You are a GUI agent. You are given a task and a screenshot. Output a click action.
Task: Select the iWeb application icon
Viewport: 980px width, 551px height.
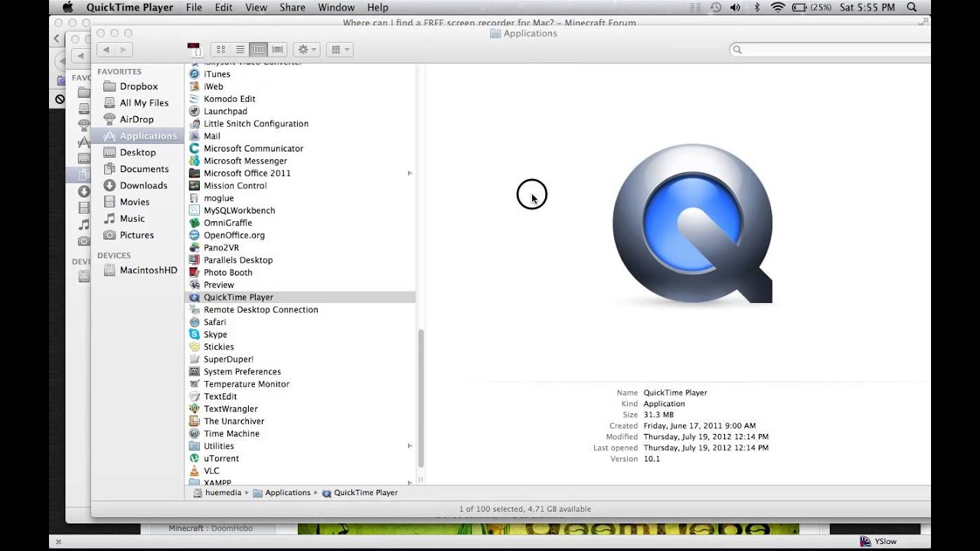point(194,86)
